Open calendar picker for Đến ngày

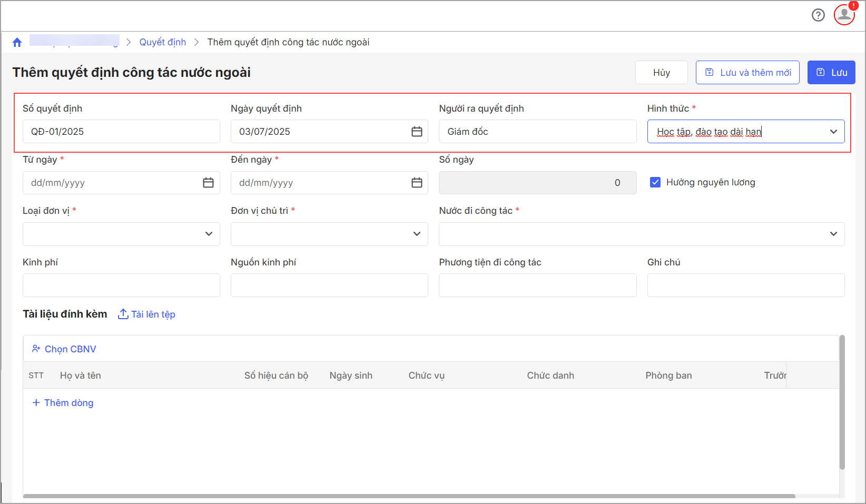(x=417, y=183)
